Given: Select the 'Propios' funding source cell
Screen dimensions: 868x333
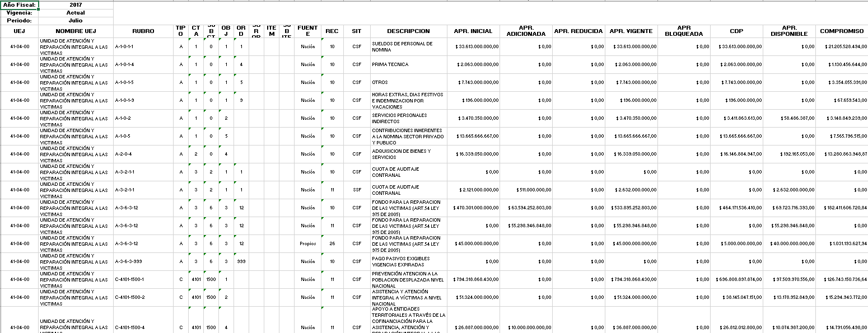Looking at the screenshot, I should (x=308, y=244).
